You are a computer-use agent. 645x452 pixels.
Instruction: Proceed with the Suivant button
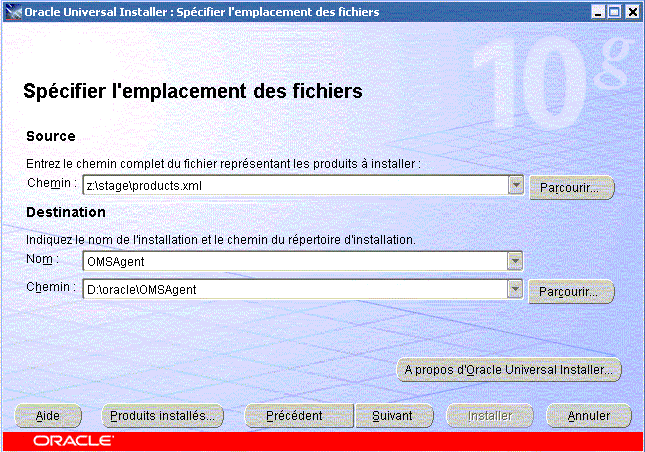pos(392,415)
